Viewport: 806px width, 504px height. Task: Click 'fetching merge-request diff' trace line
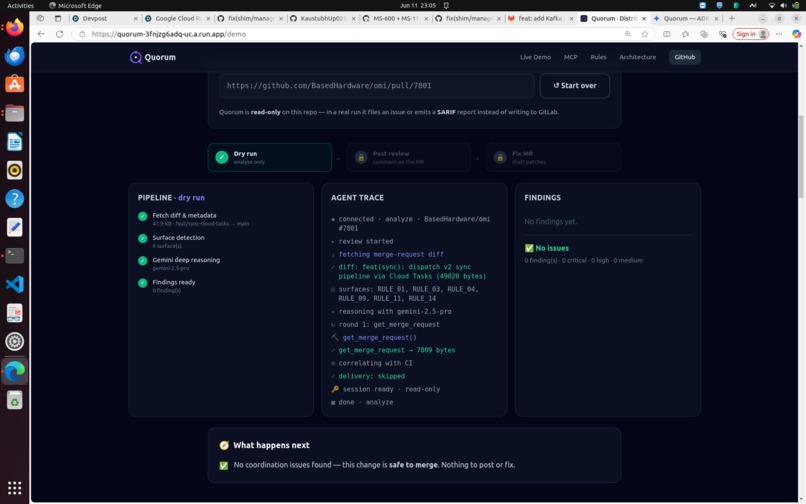391,254
